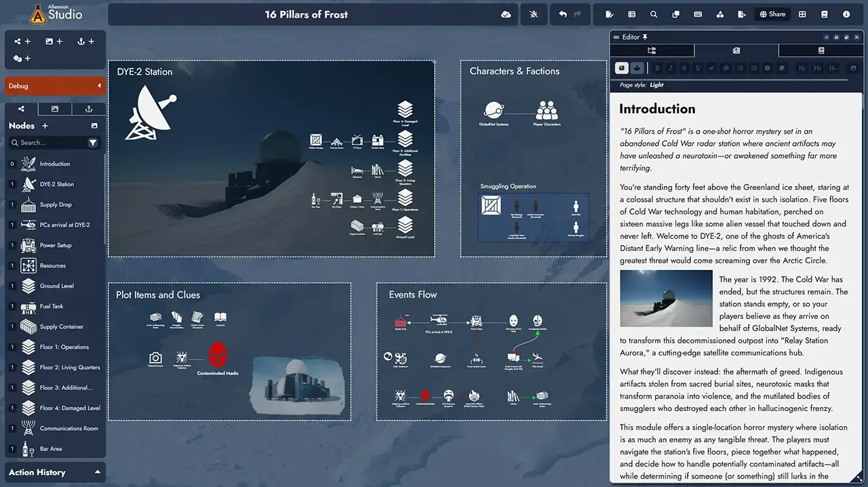Toggle the Editor panel pin
The width and height of the screenshot is (868, 487).
[645, 37]
